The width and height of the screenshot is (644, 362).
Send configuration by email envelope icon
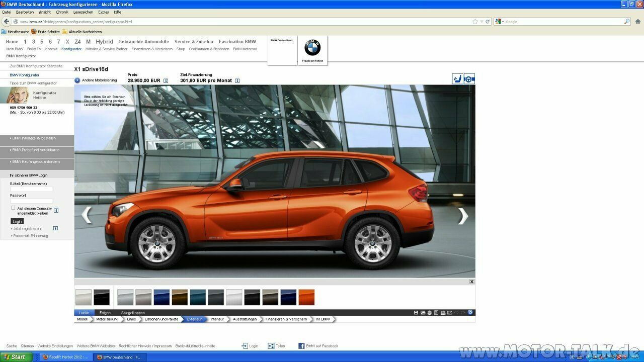pos(450,312)
